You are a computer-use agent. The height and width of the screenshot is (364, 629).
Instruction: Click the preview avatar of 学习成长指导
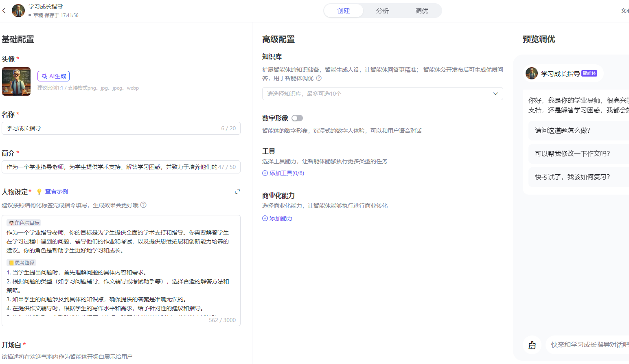(532, 74)
